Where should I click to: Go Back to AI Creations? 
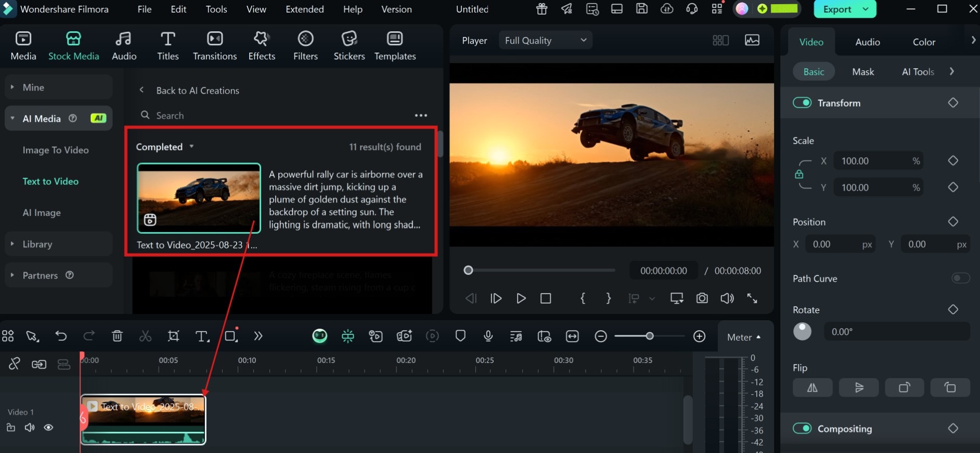(189, 90)
